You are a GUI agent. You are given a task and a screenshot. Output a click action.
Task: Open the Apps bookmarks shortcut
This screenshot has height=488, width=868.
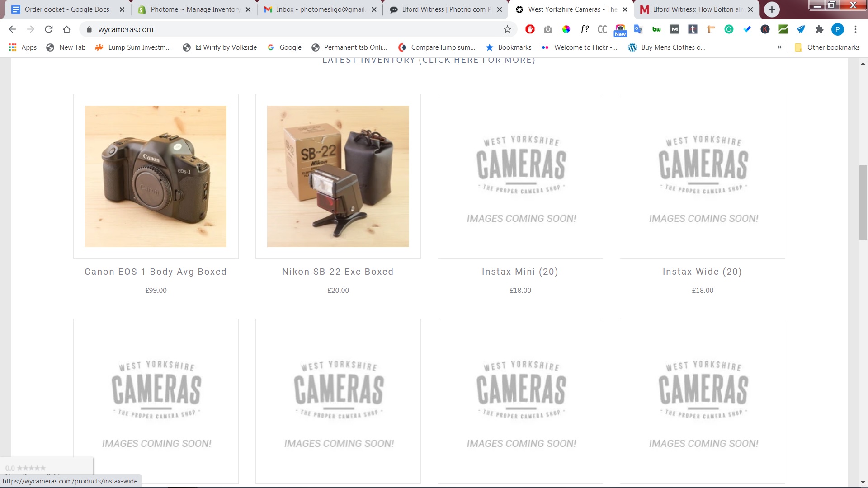[x=23, y=47]
